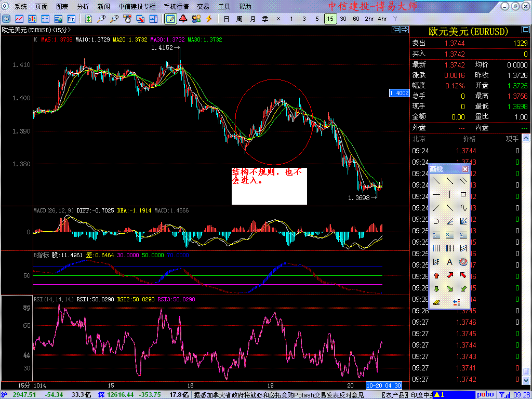This screenshot has height=399, width=532.
Task: Click the lightning bolt quick trade icon
Action: pyautogui.click(x=209, y=19)
